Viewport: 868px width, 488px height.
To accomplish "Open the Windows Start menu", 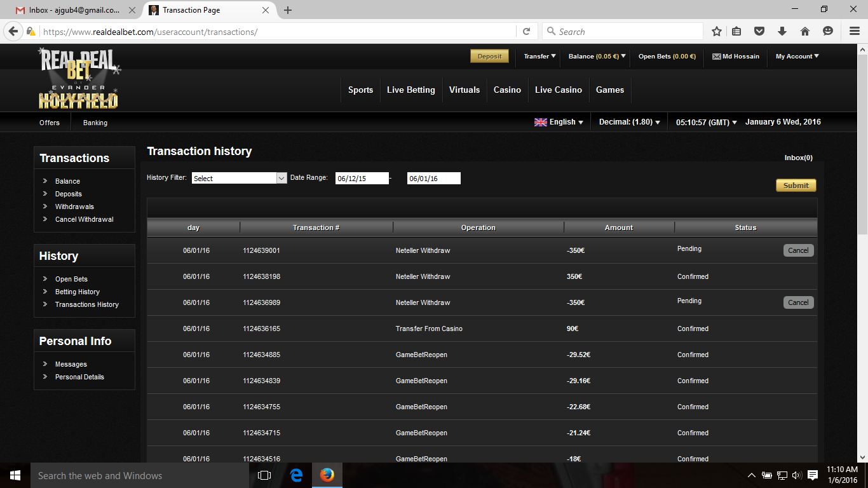I will (x=15, y=475).
